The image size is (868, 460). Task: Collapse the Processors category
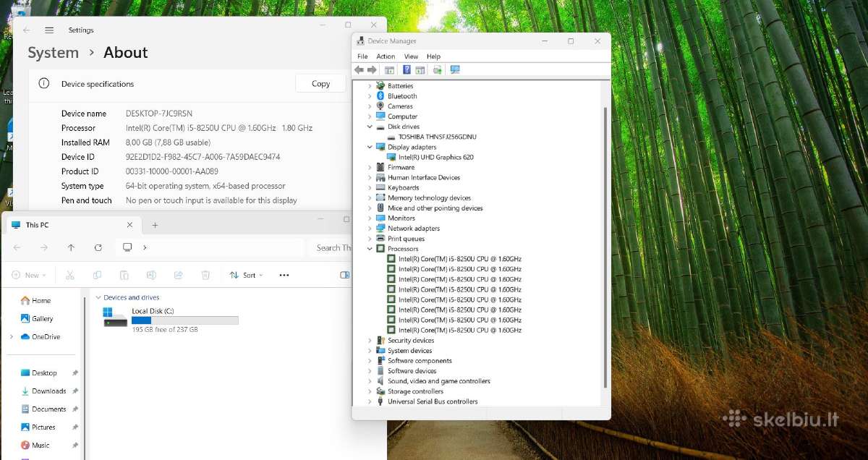(x=370, y=249)
